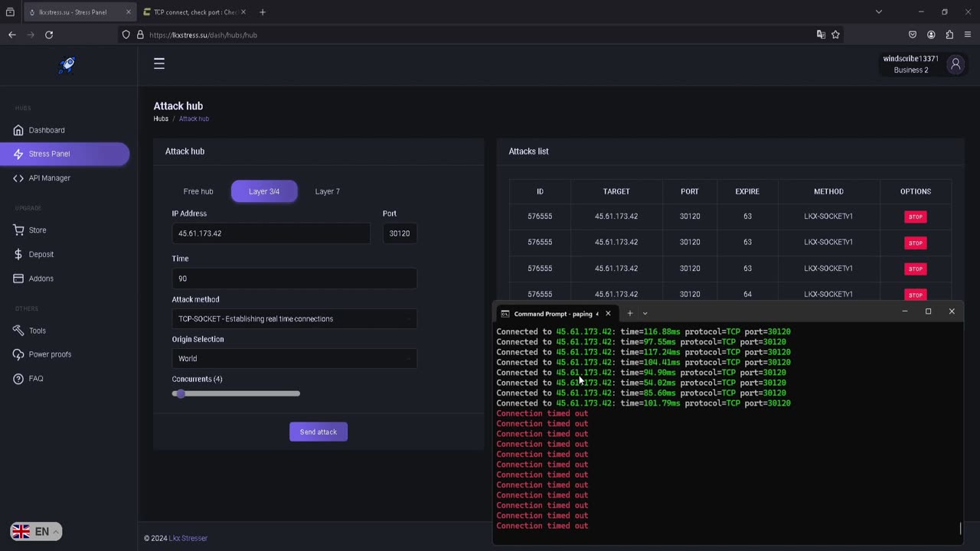Open API Manager from the sidebar
Viewport: 980px width, 551px height.
49,178
